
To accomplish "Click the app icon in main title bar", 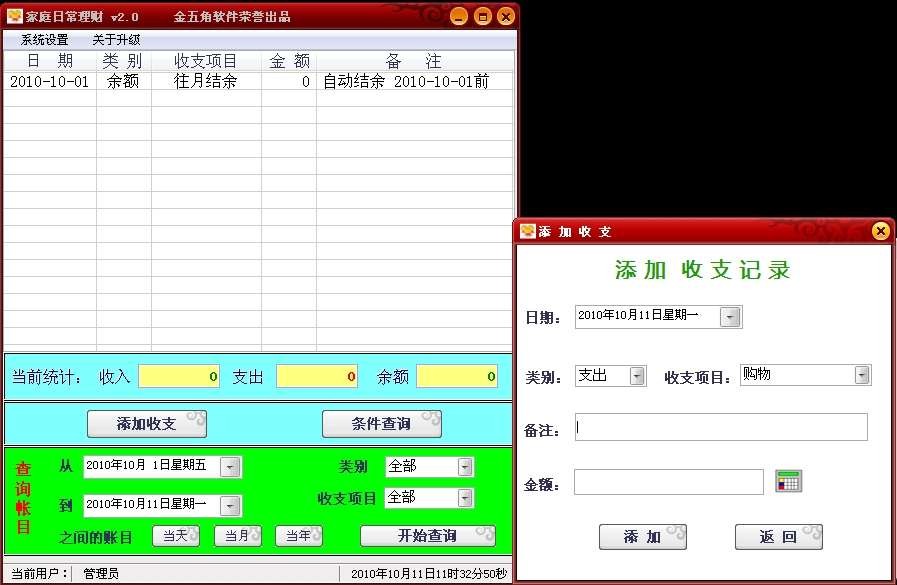I will pos(14,16).
